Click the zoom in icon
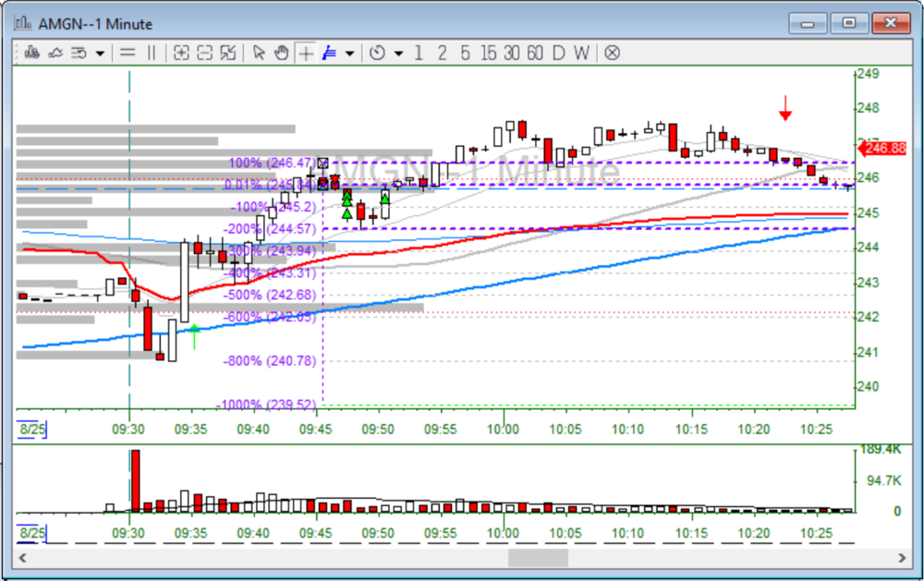Image resolution: width=924 pixels, height=581 pixels. (181, 53)
